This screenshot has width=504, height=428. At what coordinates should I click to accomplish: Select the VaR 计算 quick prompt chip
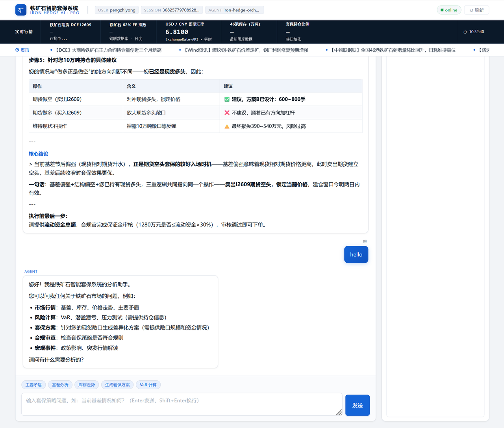tap(148, 385)
